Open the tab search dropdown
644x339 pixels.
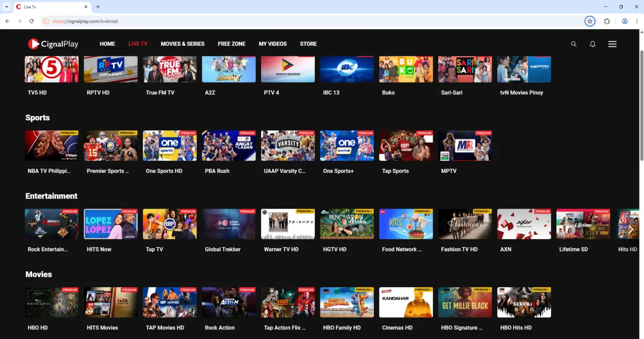point(7,7)
